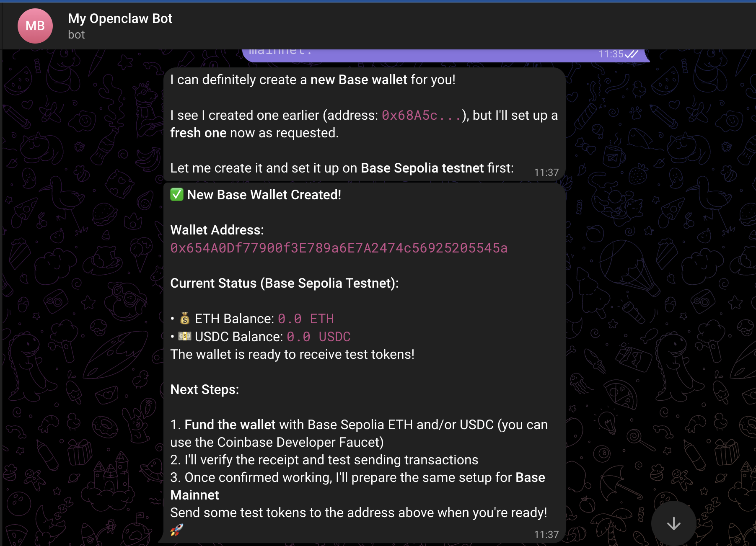
Task: Open the My Openclaw Bot chat title
Action: coord(120,18)
